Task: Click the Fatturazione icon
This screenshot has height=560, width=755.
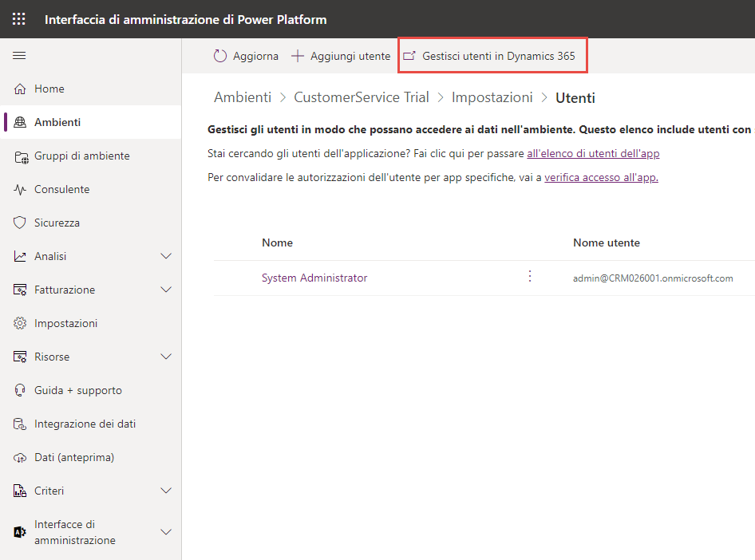Action: (x=20, y=290)
